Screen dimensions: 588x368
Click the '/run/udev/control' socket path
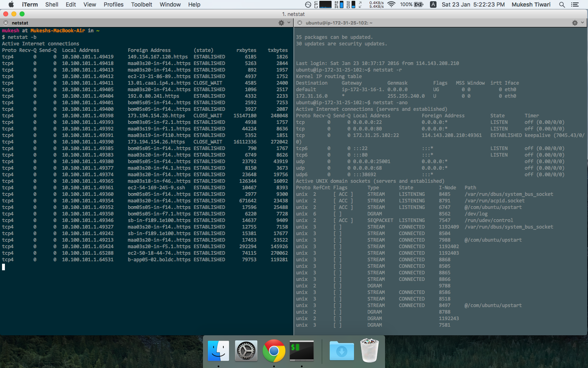[x=489, y=220]
